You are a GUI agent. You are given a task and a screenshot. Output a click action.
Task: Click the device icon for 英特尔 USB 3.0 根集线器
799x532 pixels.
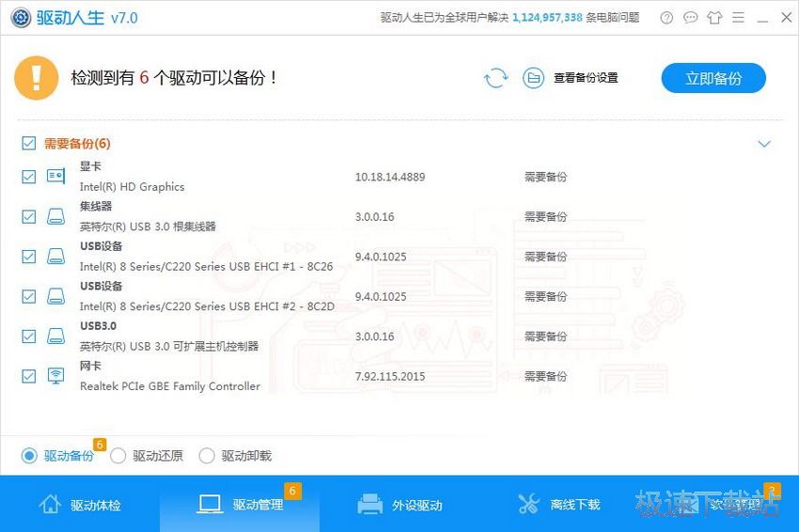[55, 216]
